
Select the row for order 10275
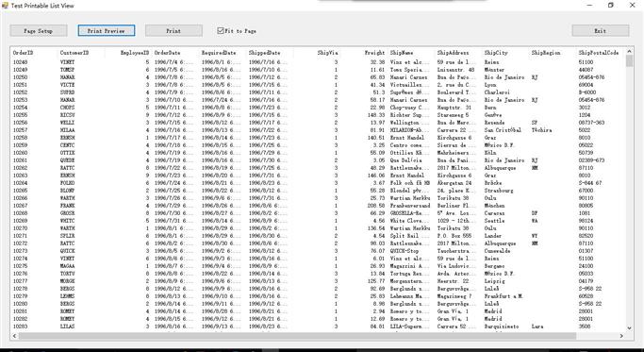pos(318,266)
